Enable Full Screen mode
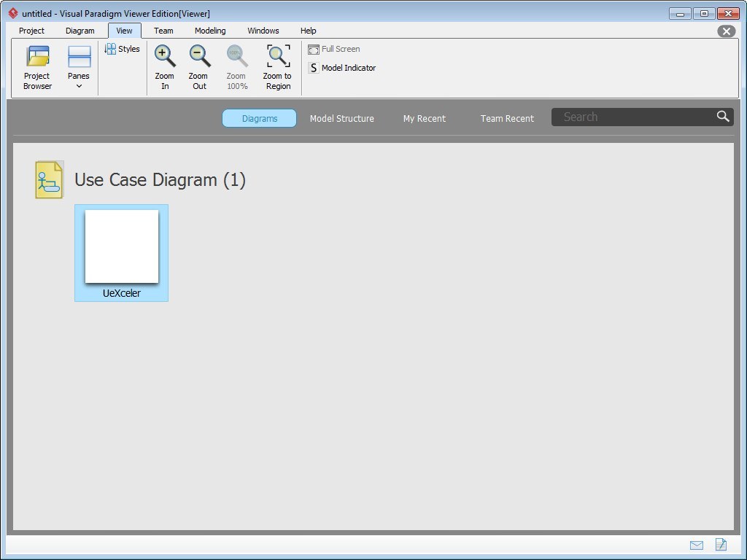 [x=334, y=49]
